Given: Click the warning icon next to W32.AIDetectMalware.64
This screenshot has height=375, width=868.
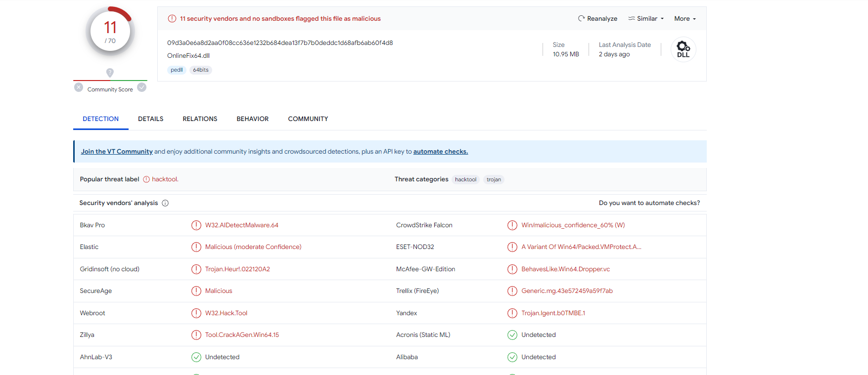Looking at the screenshot, I should (x=196, y=225).
